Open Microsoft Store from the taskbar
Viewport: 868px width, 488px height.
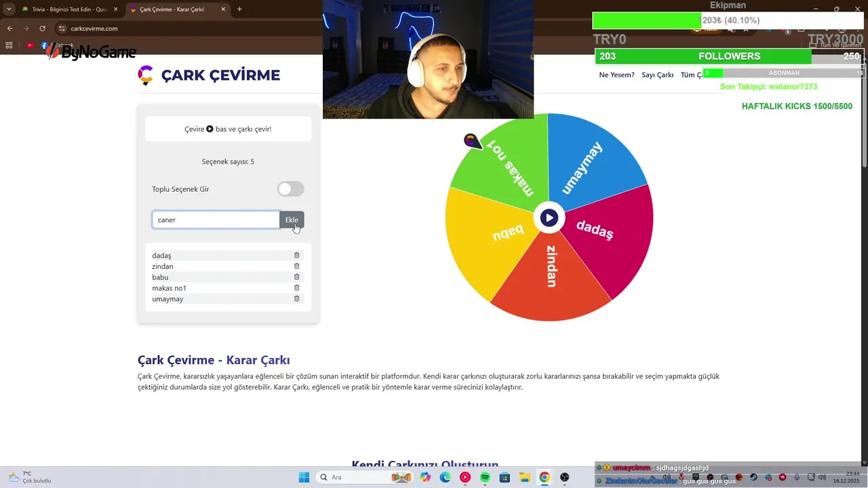tap(505, 477)
